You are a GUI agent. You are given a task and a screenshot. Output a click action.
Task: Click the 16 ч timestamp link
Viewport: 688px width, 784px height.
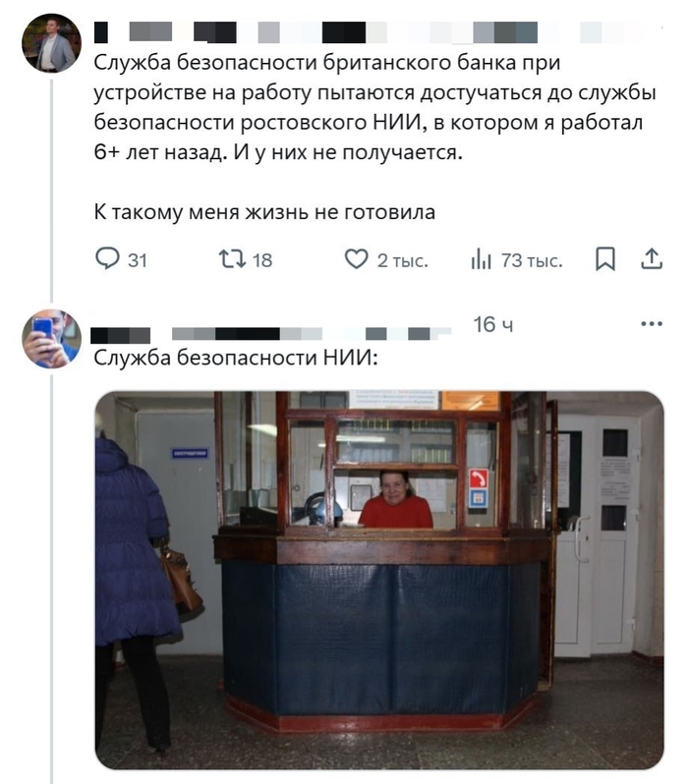click(493, 324)
